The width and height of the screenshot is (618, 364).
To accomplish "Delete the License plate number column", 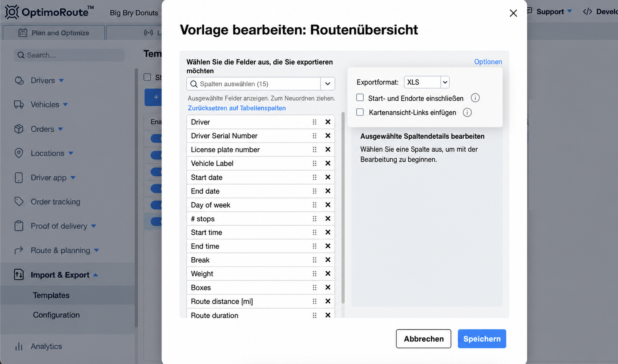I will click(x=328, y=149).
